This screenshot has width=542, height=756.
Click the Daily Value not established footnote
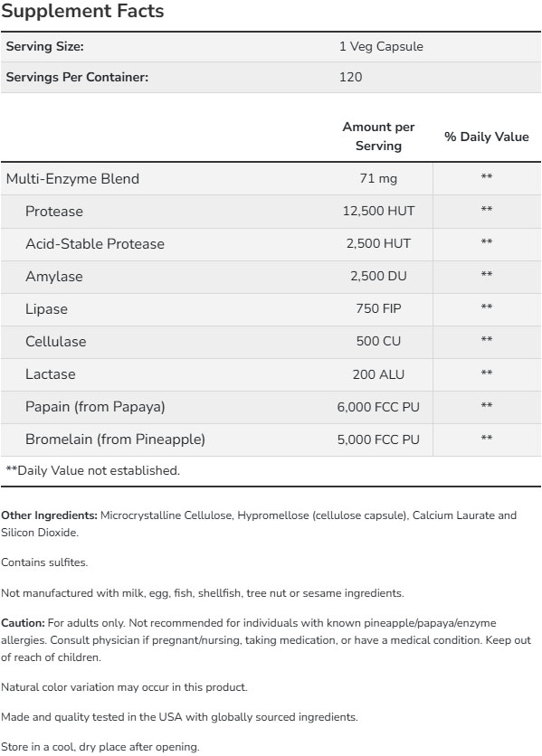coord(92,470)
